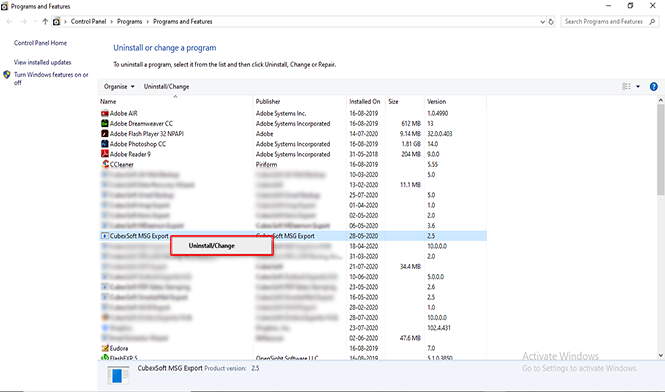
Task: Click the change view layout icon
Action: [x=626, y=87]
